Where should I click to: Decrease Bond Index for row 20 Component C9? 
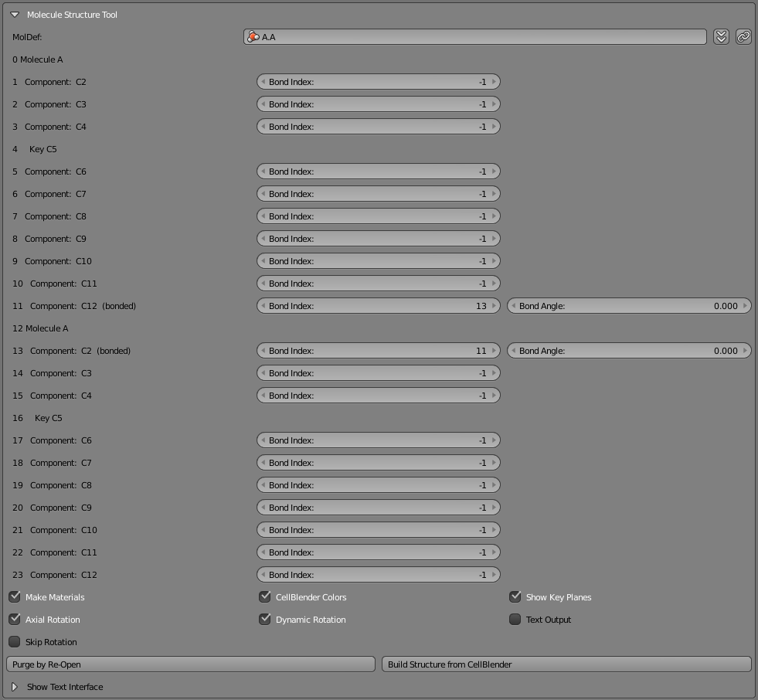coord(263,507)
